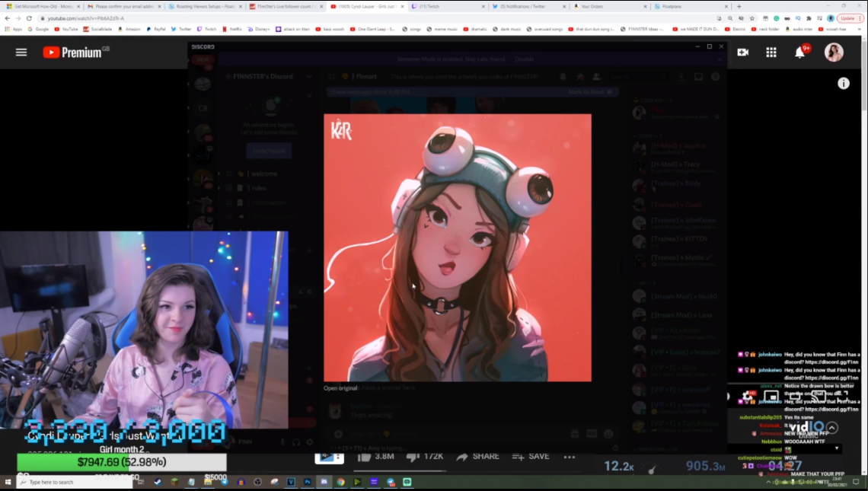The width and height of the screenshot is (868, 491).
Task: Toggle Discord headphones deafen icon
Action: click(x=296, y=442)
